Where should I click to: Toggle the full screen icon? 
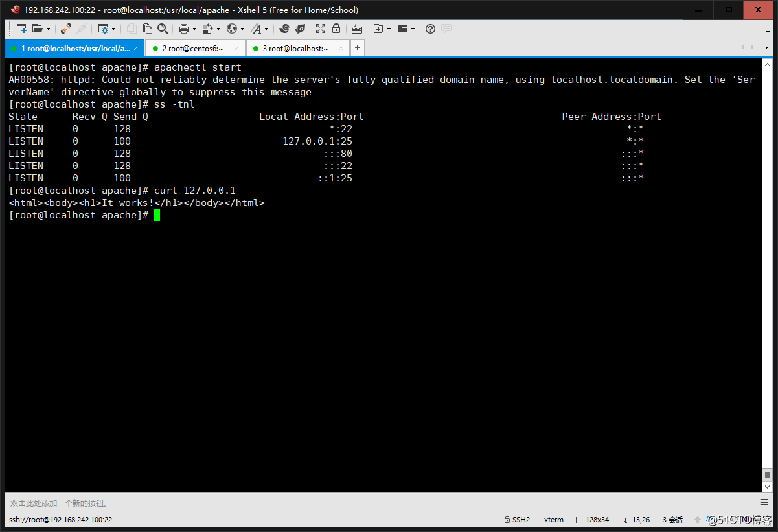tap(321, 29)
